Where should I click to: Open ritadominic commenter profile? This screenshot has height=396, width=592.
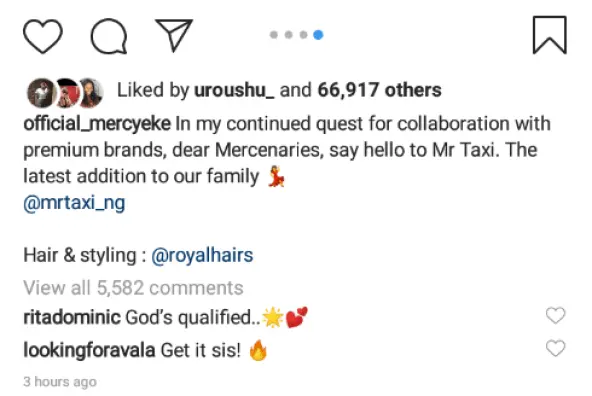pos(72,317)
